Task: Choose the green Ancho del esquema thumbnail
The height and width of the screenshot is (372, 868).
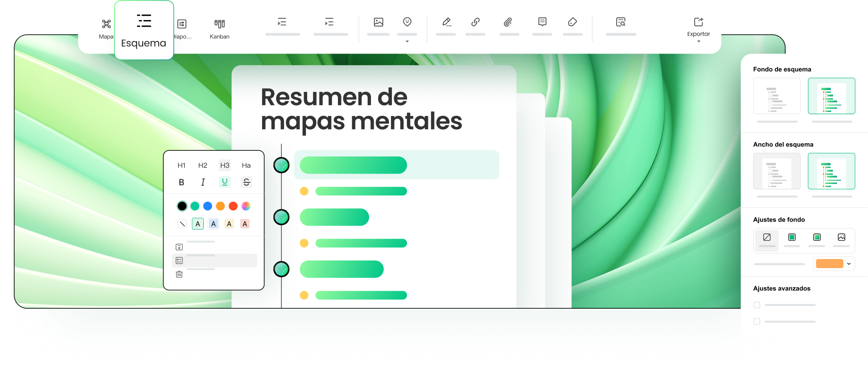Action: 831,171
